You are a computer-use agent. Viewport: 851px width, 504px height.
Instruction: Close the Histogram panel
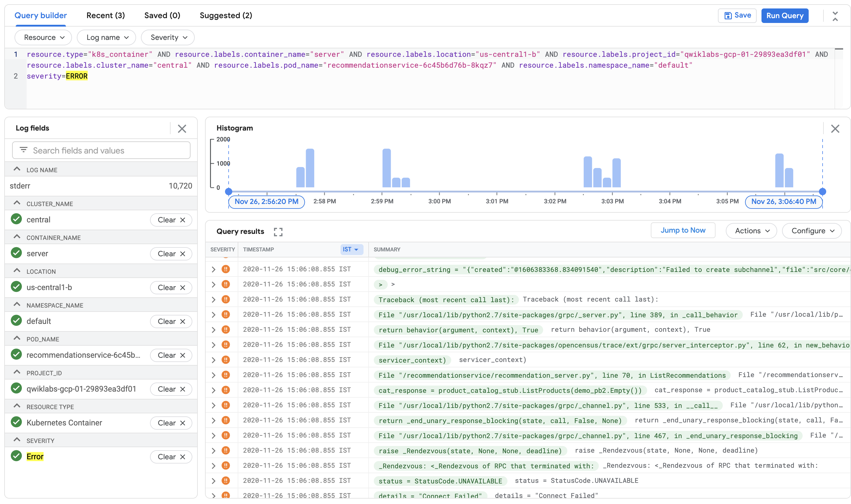click(x=835, y=129)
